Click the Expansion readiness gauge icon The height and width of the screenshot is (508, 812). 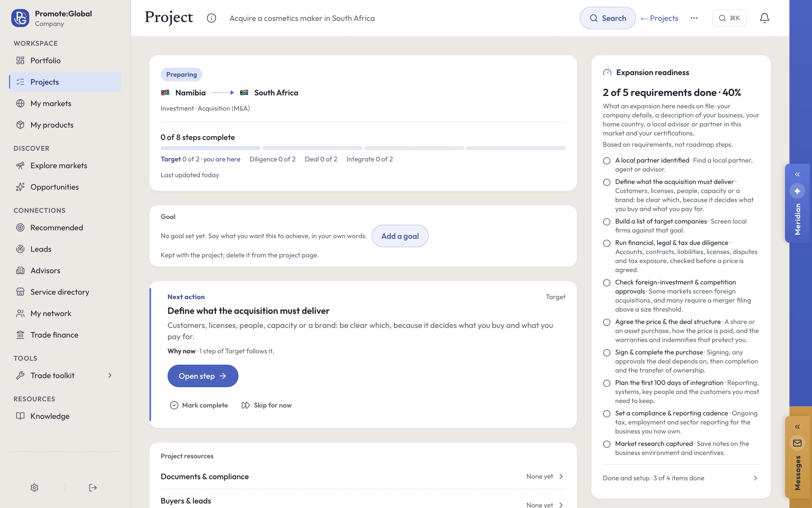pos(607,73)
